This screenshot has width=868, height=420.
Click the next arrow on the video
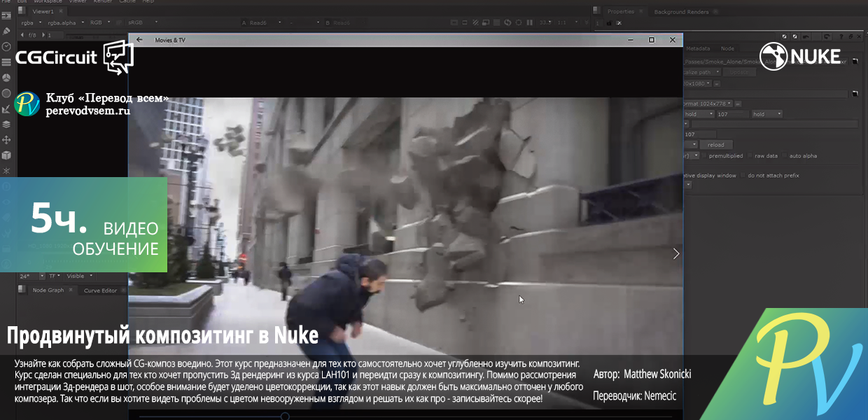coord(675,253)
